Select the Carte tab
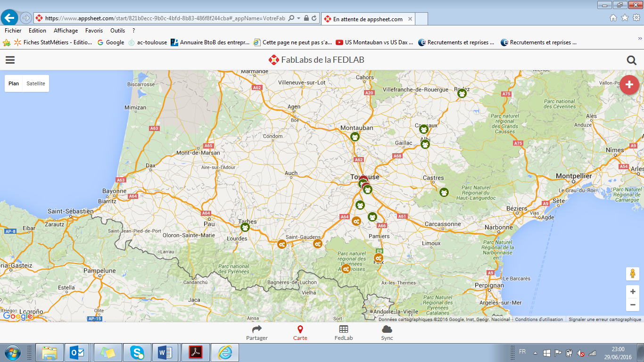Image resolution: width=644 pixels, height=362 pixels. [300, 333]
